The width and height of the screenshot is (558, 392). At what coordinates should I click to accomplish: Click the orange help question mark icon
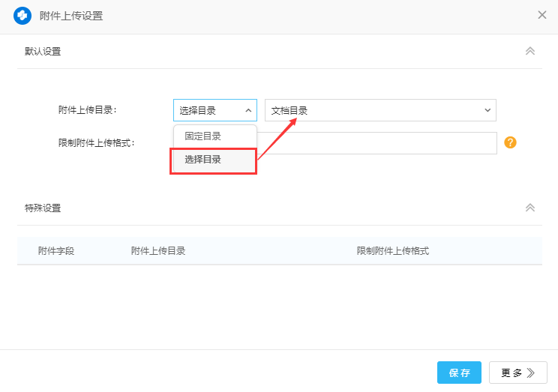(x=510, y=142)
